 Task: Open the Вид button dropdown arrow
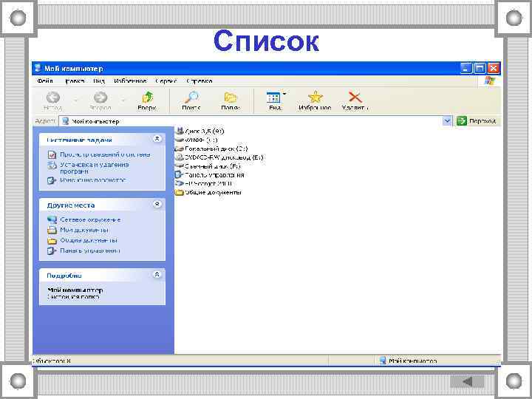click(x=284, y=94)
